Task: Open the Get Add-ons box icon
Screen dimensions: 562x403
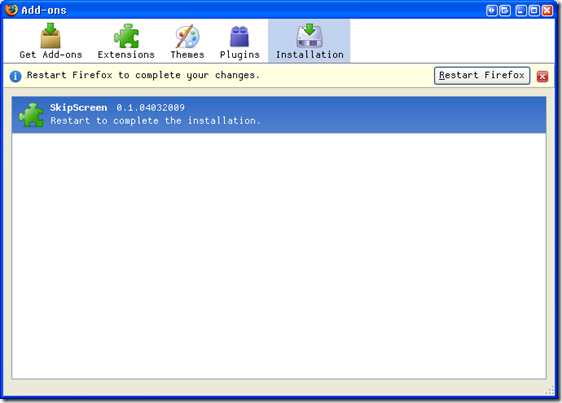Action: tap(51, 35)
